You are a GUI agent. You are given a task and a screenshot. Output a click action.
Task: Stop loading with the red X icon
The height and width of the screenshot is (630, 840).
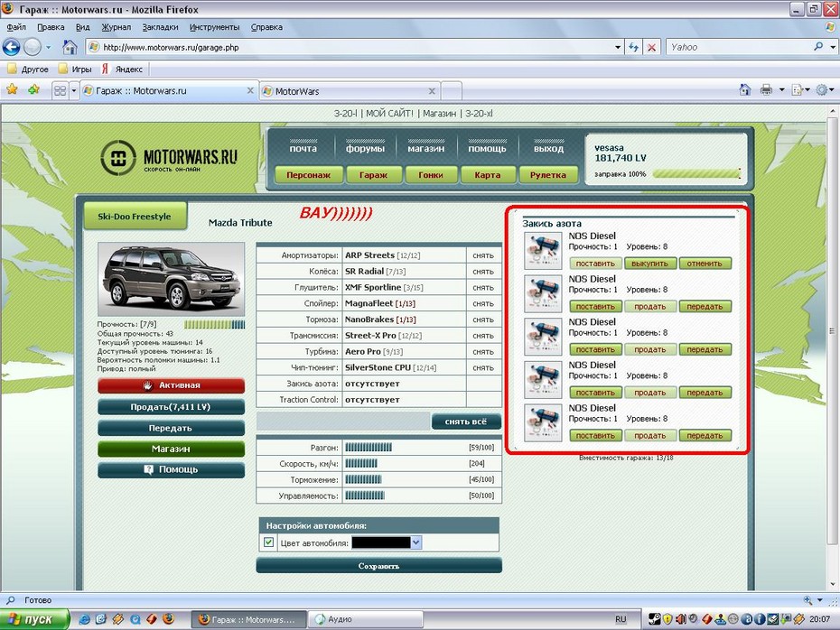(x=651, y=47)
